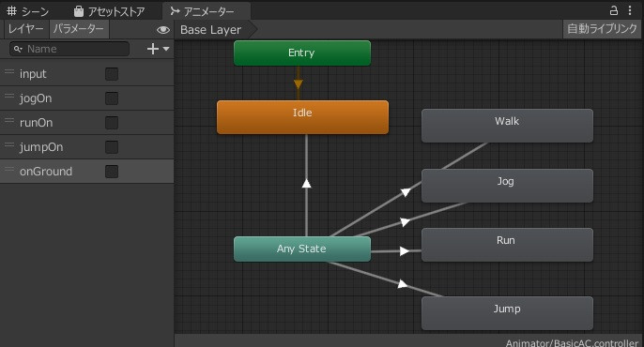Toggle the onGround parameter checkbox
Image resolution: width=644 pixels, height=347 pixels.
coord(112,172)
